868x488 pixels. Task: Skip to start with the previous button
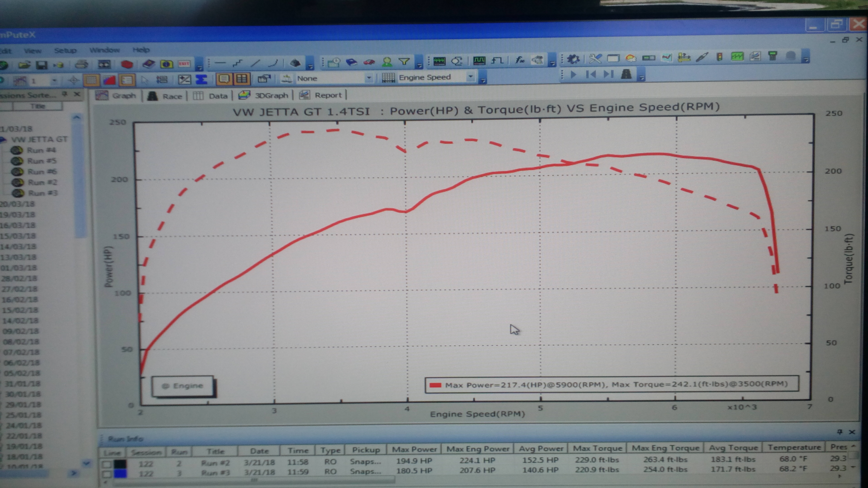tap(591, 74)
